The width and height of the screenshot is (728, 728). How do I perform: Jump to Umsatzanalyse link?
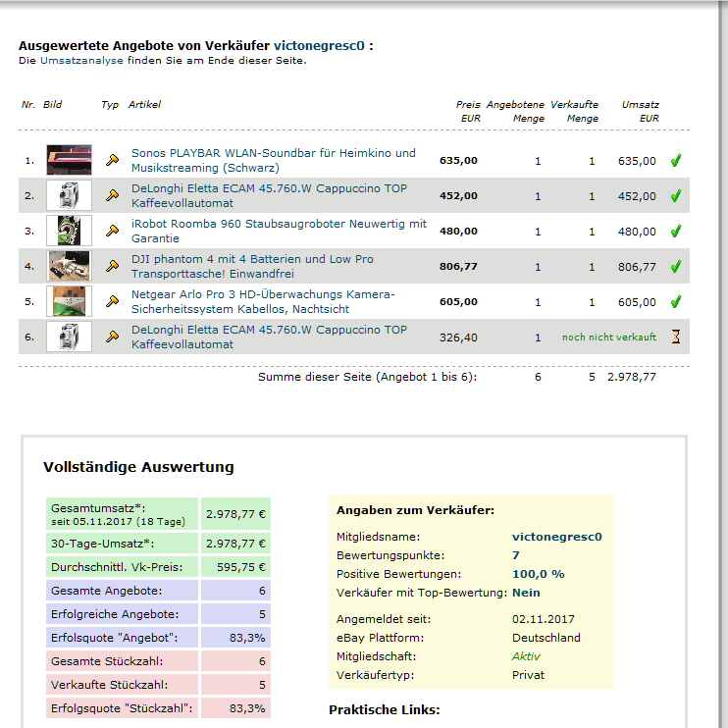(x=81, y=61)
